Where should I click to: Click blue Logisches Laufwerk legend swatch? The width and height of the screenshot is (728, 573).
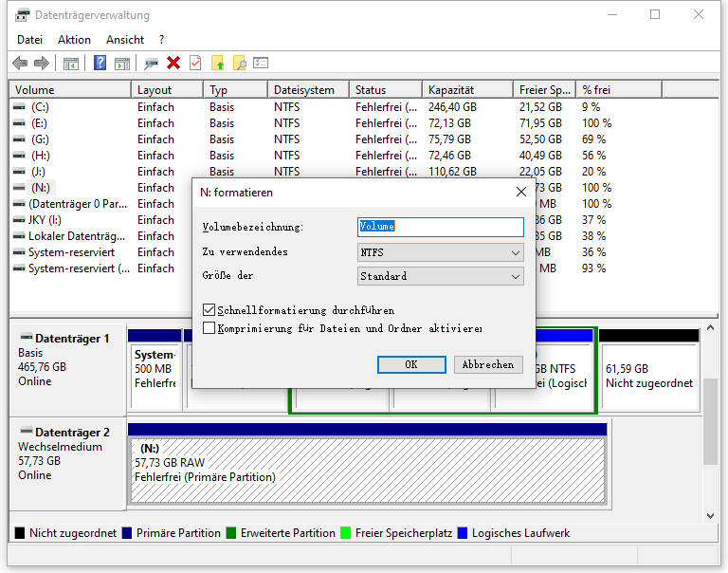(463, 532)
